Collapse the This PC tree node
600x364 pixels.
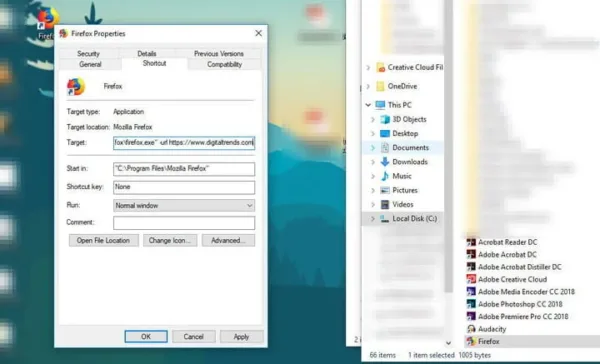[368, 105]
